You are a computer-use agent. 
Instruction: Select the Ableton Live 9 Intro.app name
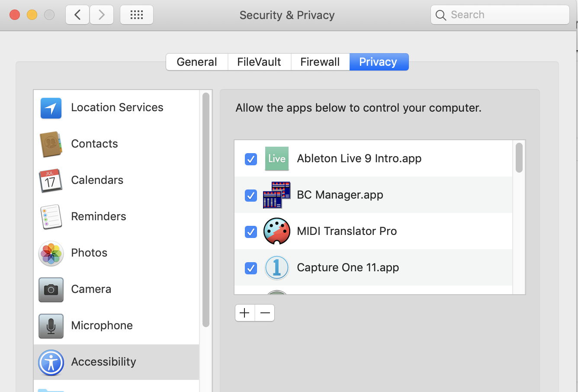coord(359,158)
